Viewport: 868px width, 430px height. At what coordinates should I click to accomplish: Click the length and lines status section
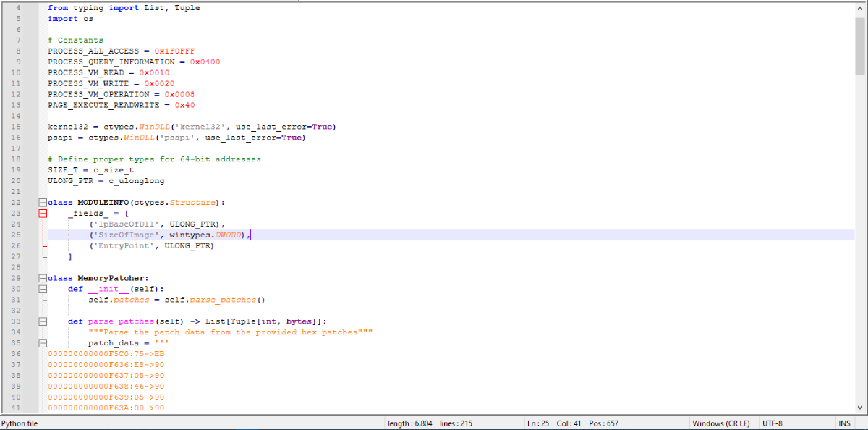click(429, 423)
